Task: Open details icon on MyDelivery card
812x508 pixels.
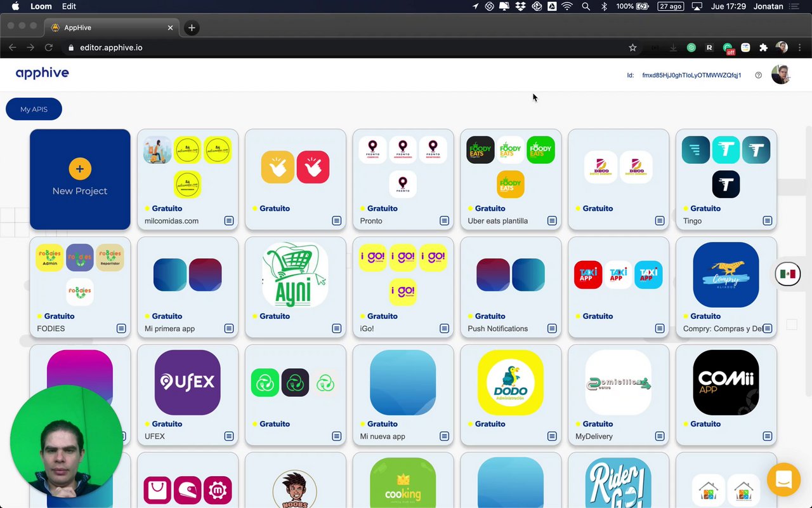Action: [660, 436]
